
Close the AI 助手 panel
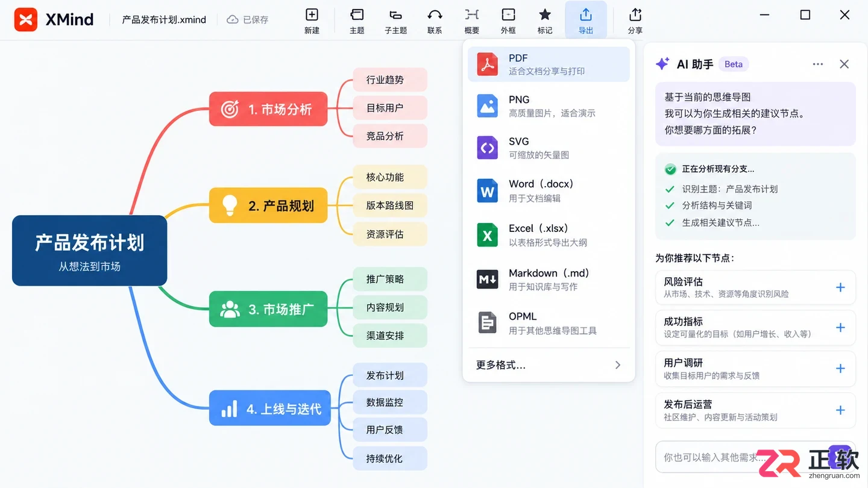(844, 64)
